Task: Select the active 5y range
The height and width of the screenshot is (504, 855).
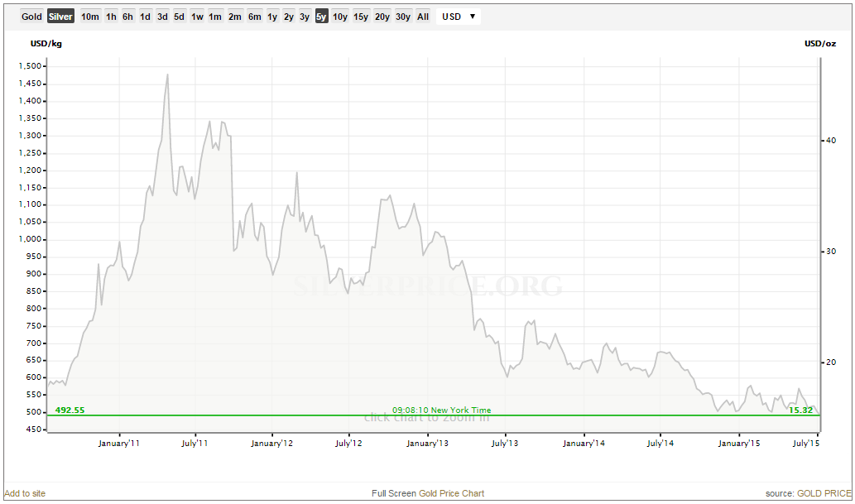Action: pos(321,17)
